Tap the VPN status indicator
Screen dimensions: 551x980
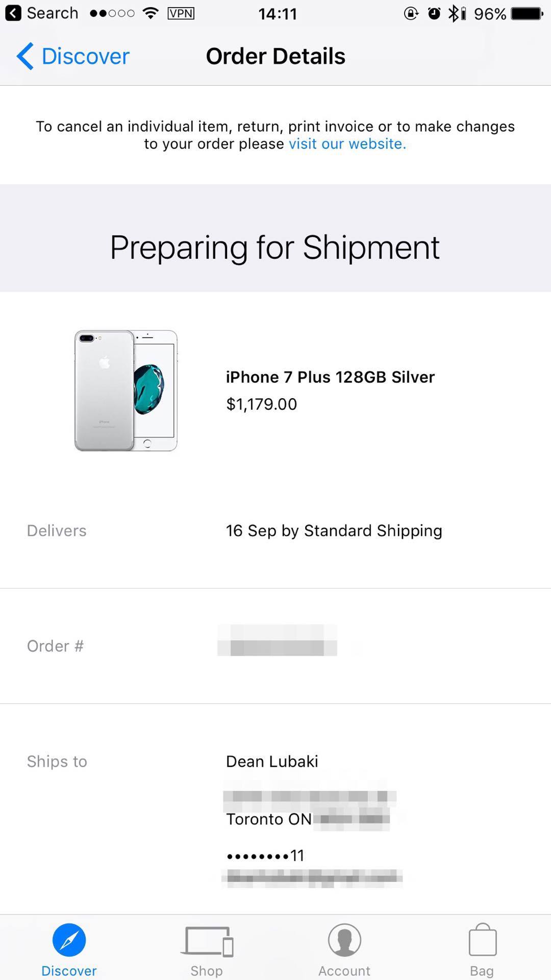pyautogui.click(x=181, y=13)
